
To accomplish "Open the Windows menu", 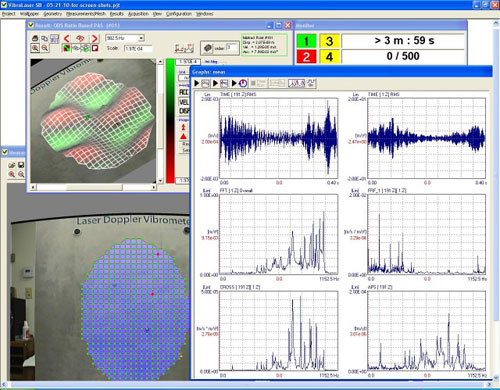I will click(205, 14).
